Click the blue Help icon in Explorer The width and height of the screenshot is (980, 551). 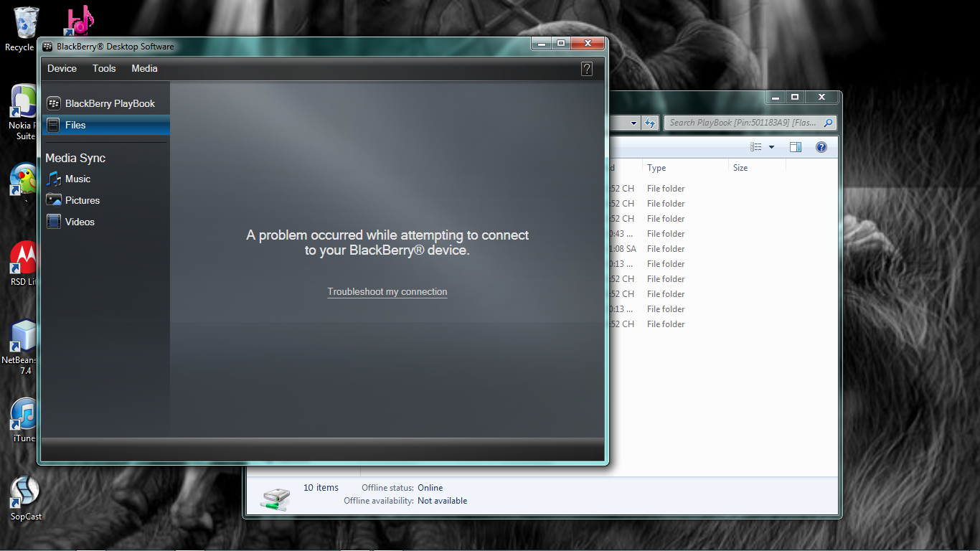click(x=821, y=147)
